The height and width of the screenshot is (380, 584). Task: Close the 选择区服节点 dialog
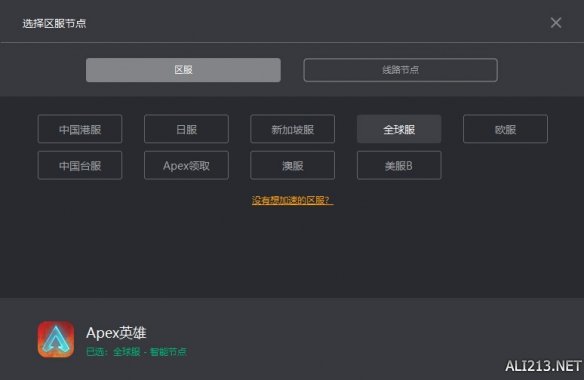click(556, 23)
